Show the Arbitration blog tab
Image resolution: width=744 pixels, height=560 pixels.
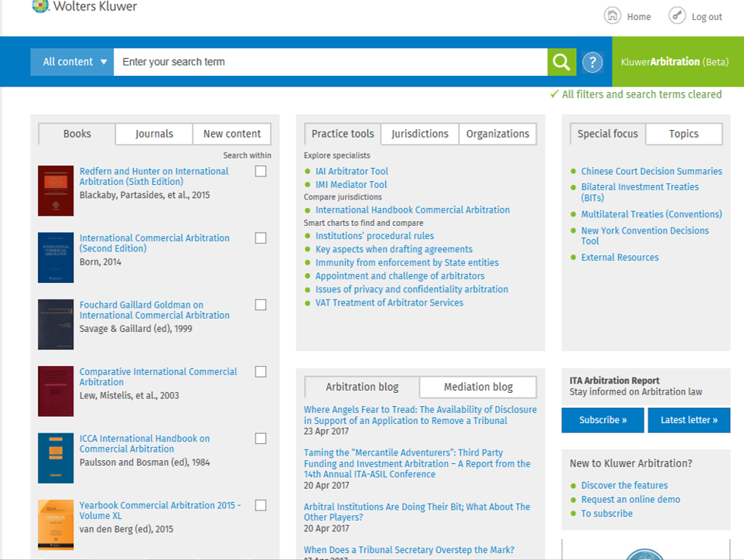pyautogui.click(x=362, y=387)
